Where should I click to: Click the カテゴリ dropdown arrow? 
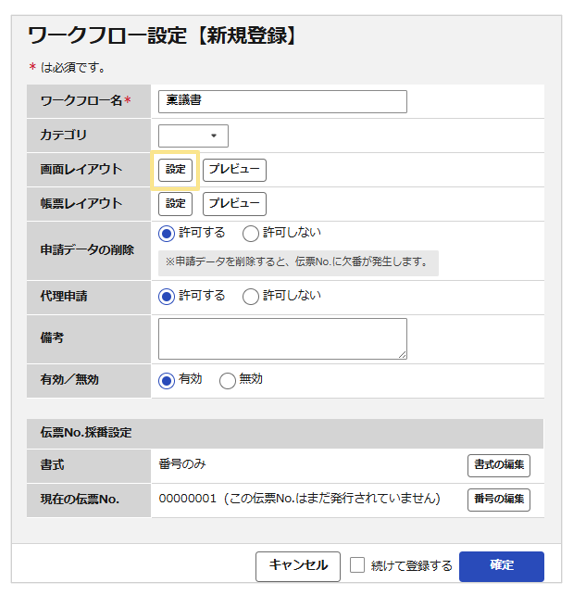(x=214, y=136)
